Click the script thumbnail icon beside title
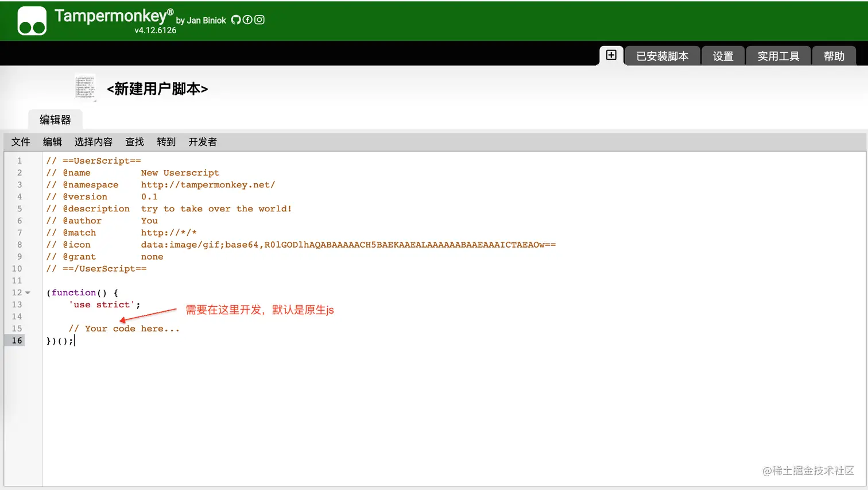This screenshot has height=490, width=868. pyautogui.click(x=85, y=88)
